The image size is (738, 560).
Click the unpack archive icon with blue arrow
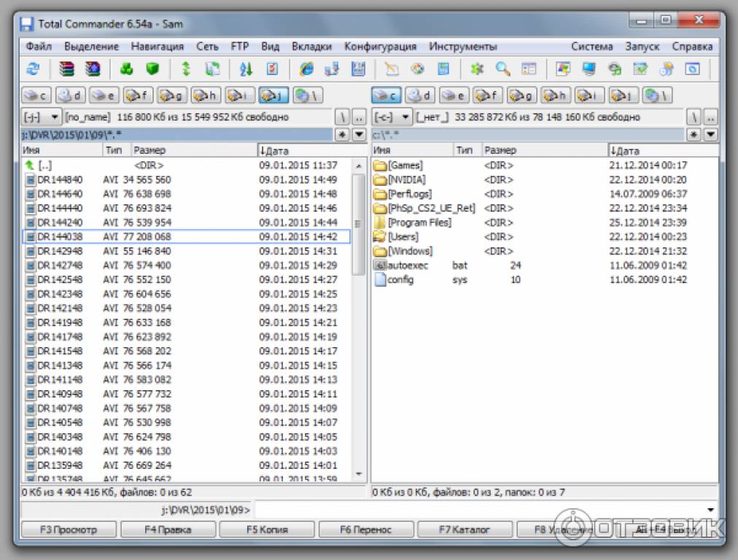pos(93,69)
